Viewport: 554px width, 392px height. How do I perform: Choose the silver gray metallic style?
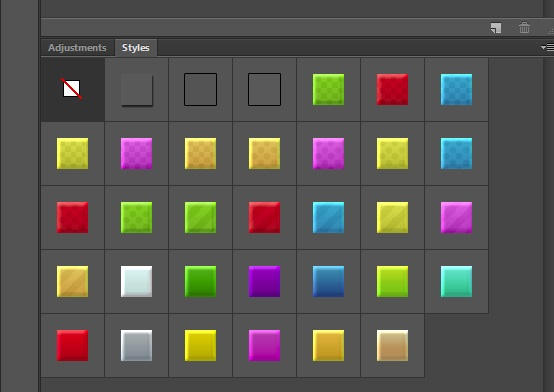(136, 345)
